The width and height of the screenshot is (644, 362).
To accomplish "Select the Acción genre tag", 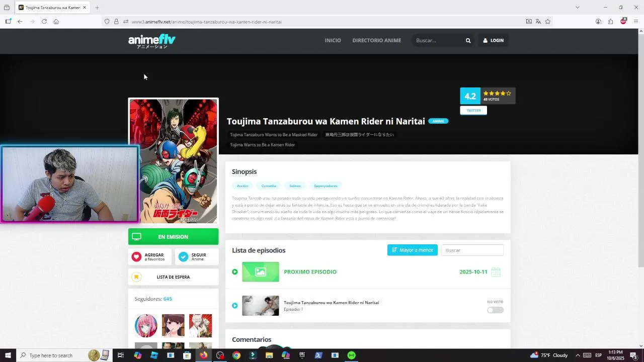I will click(x=243, y=186).
